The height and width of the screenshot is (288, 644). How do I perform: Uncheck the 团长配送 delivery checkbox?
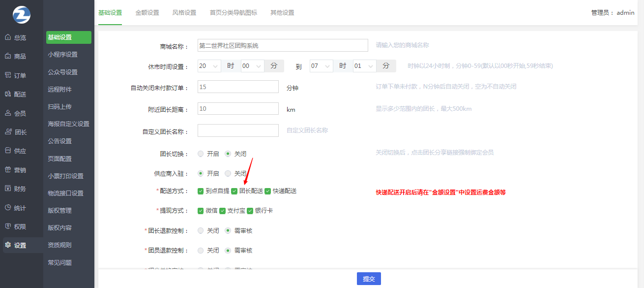(234, 191)
